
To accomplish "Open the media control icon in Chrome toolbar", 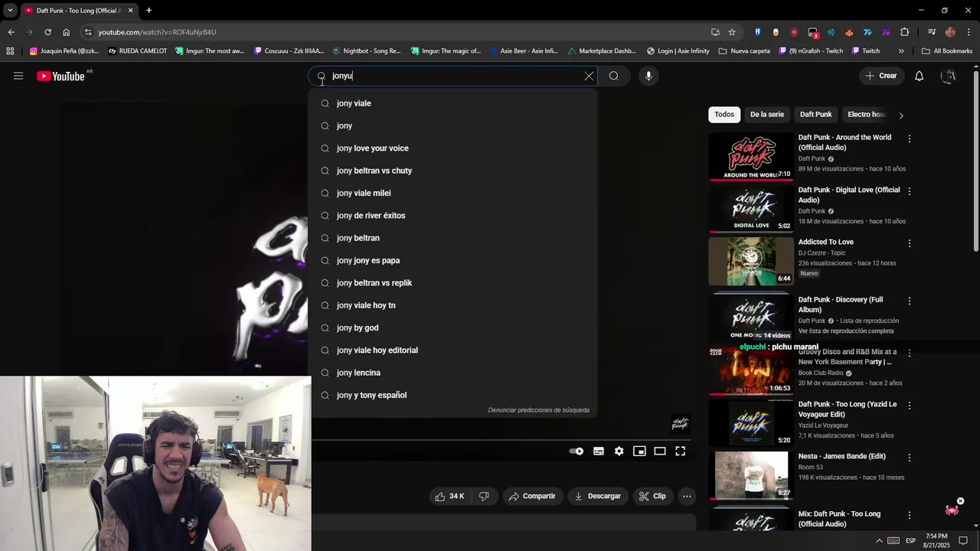I will pyautogui.click(x=932, y=32).
